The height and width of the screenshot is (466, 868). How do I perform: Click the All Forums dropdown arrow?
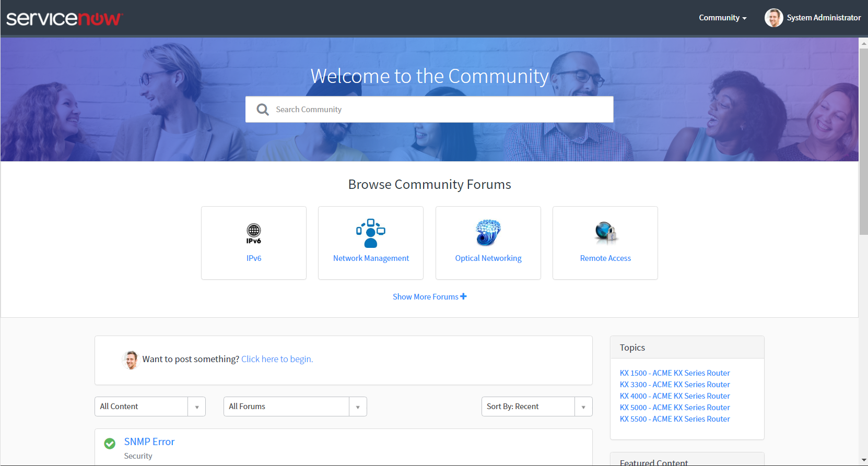pyautogui.click(x=358, y=407)
